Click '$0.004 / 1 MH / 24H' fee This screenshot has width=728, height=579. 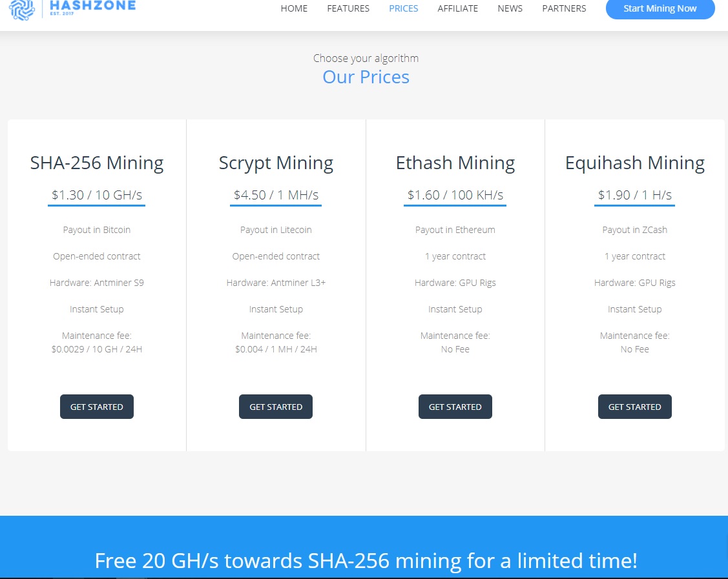[x=276, y=349]
